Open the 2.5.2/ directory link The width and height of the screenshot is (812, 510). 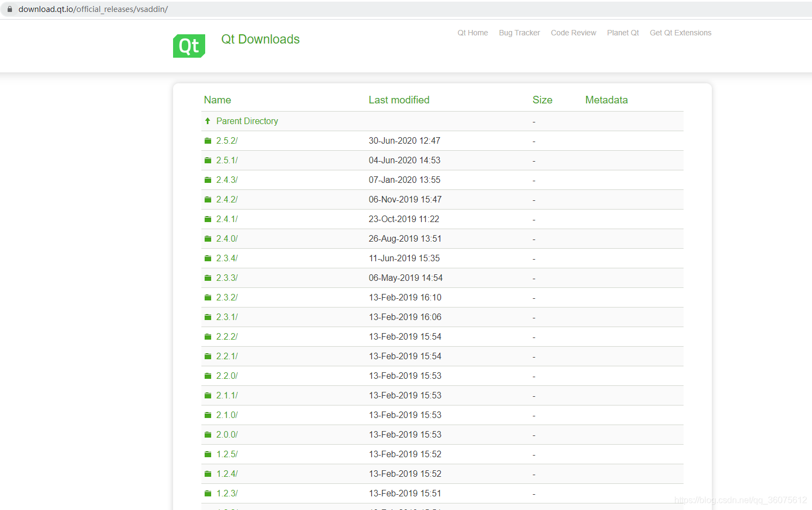[x=227, y=140]
